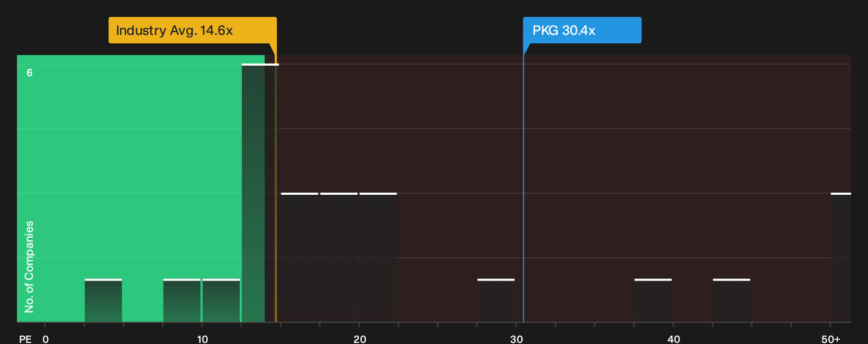This screenshot has height=344, width=868.
Task: Click the x-axis label 10
Action: pos(202,339)
